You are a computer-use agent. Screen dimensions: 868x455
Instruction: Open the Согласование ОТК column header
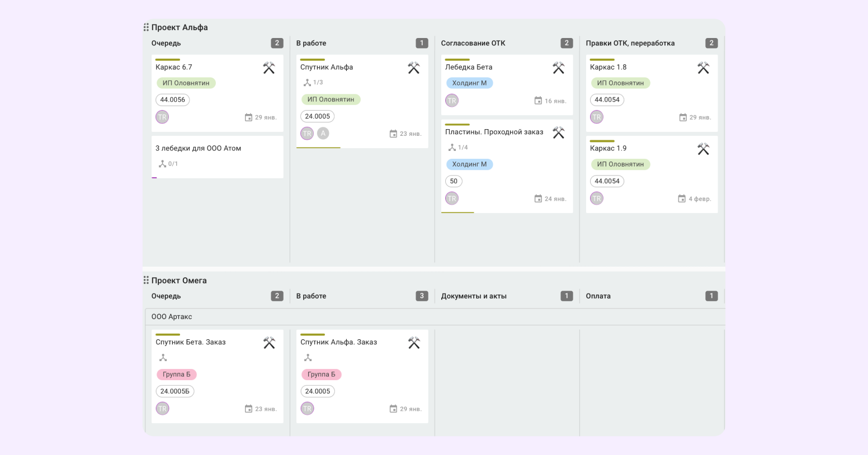click(473, 43)
